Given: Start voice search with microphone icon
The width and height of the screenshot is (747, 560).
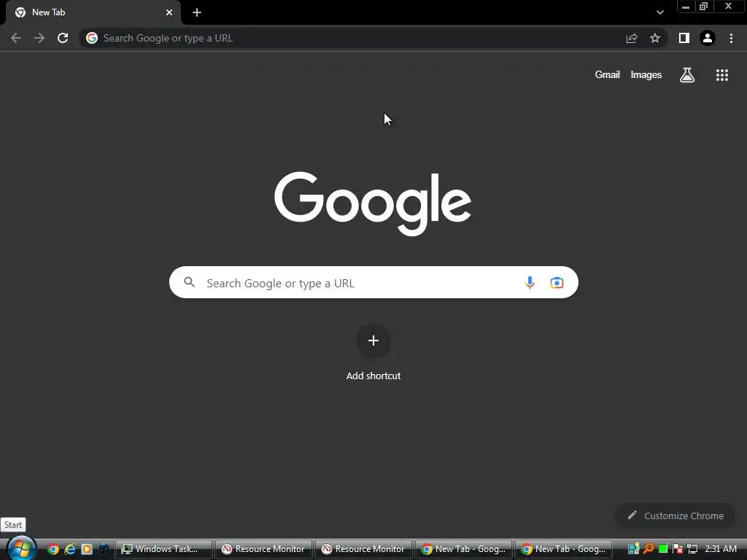Looking at the screenshot, I should (530, 282).
